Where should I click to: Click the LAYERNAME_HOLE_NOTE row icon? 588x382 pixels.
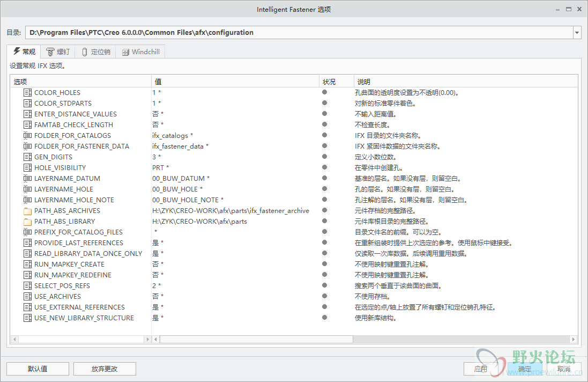(27, 200)
